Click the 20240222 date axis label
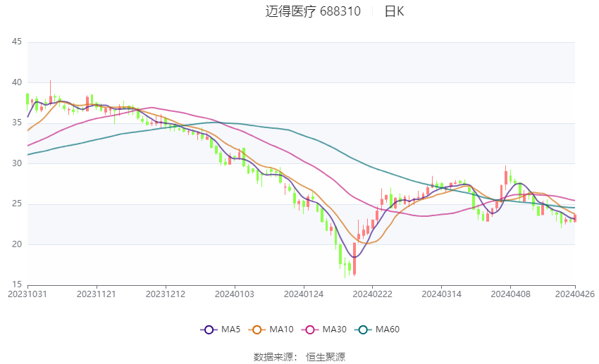599x364 pixels. pyautogui.click(x=373, y=294)
